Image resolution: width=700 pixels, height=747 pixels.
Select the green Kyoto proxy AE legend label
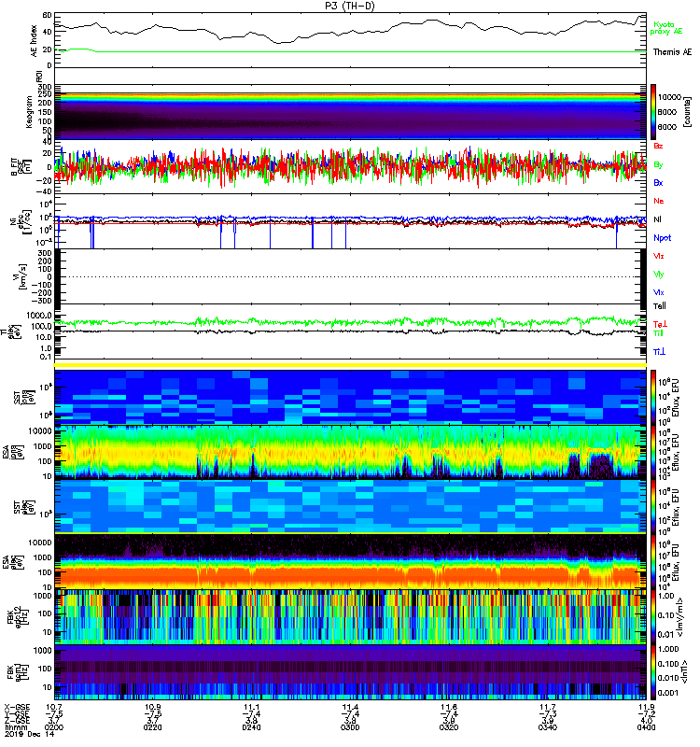665,28
